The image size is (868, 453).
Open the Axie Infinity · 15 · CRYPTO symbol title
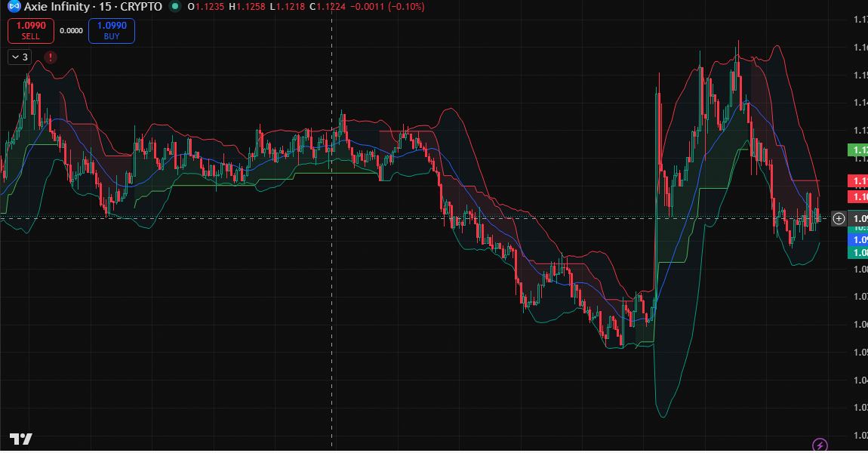(93, 7)
